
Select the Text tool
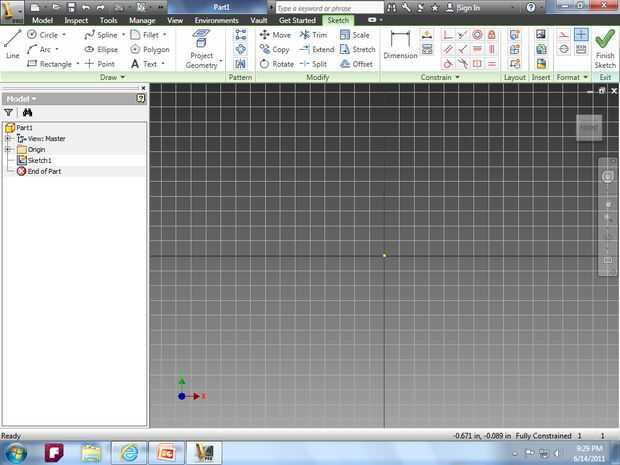click(144, 64)
